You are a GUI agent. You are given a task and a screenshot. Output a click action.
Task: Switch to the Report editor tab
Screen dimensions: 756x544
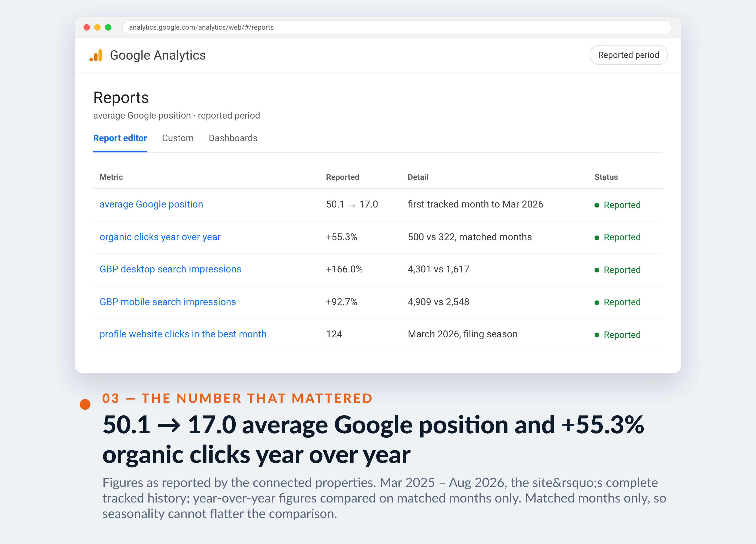pos(120,138)
